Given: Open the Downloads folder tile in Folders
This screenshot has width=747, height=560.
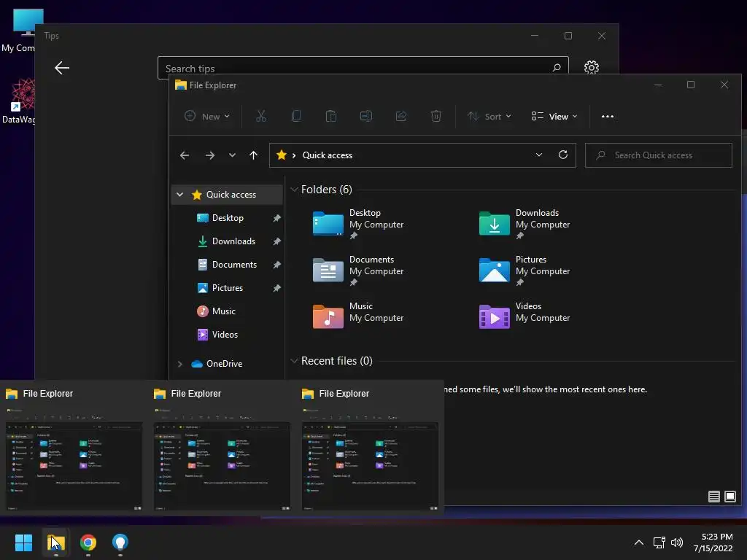Looking at the screenshot, I should point(525,224).
